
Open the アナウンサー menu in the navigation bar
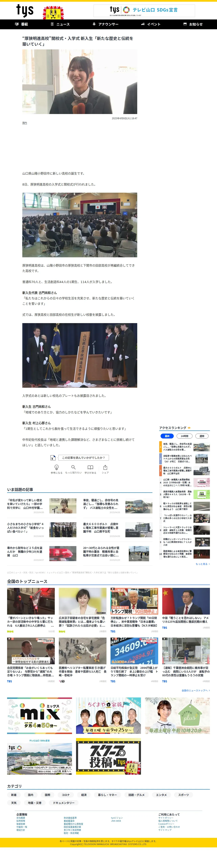coord(106,24)
